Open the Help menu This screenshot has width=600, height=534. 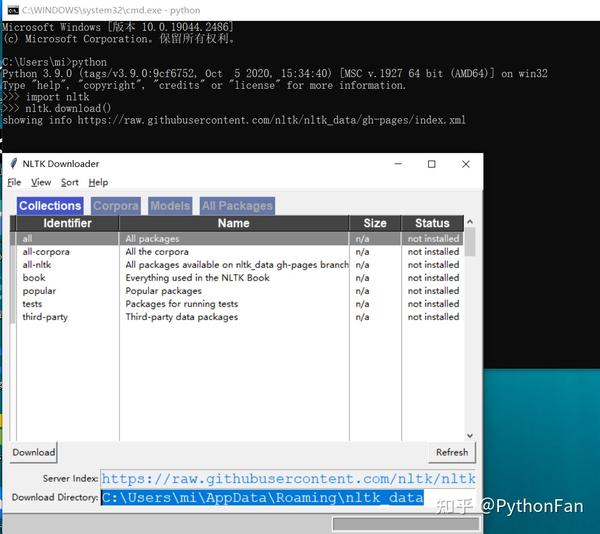click(98, 182)
